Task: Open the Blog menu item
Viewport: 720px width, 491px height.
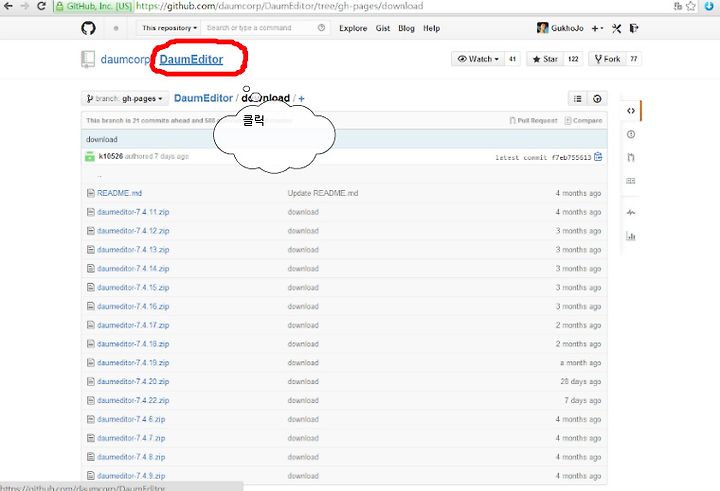Action: click(x=406, y=28)
